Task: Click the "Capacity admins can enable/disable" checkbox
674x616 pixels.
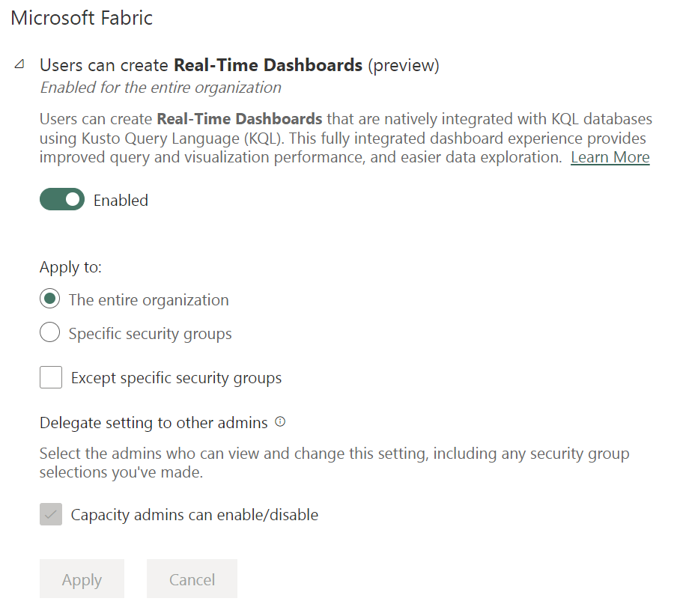Action: (50, 514)
